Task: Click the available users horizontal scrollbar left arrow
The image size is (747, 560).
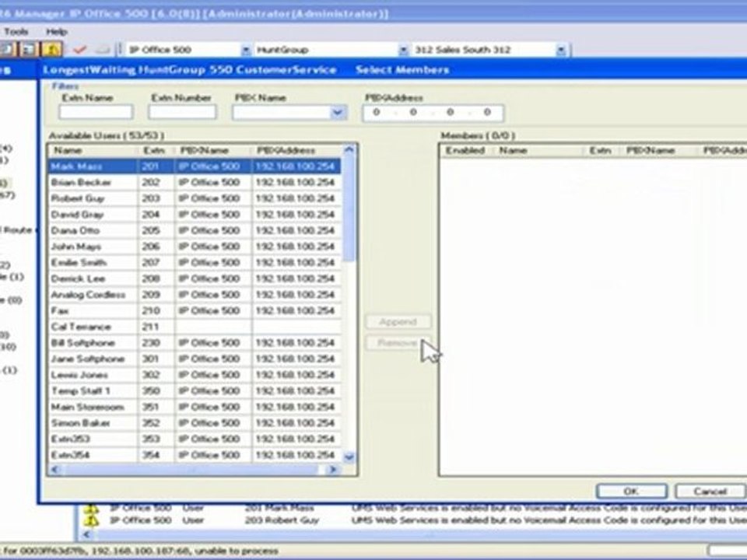Action: coord(54,470)
